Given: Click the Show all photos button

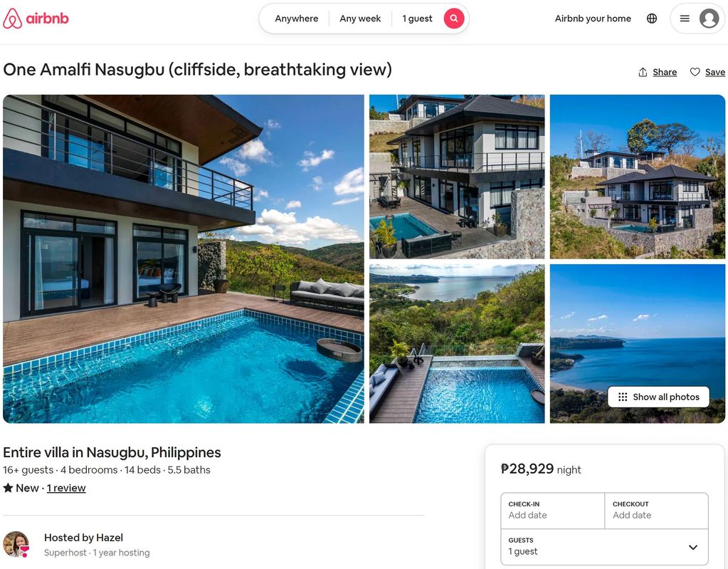Looking at the screenshot, I should pos(658,397).
